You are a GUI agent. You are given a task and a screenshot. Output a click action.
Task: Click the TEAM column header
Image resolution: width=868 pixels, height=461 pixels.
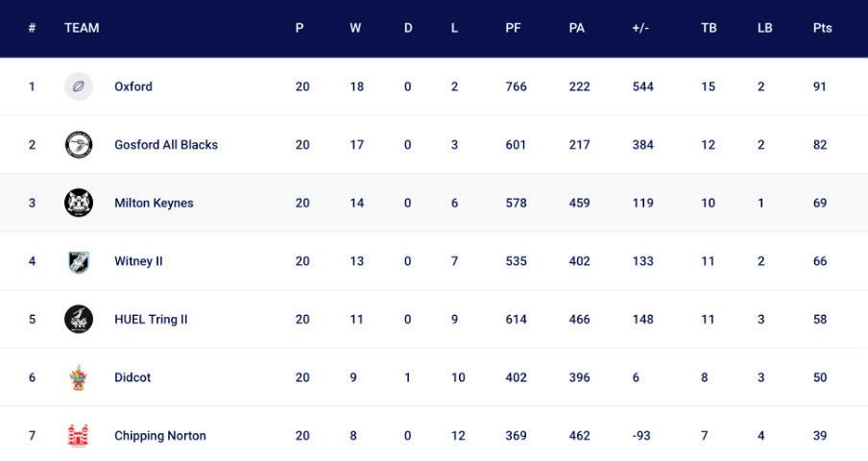pyautogui.click(x=82, y=28)
